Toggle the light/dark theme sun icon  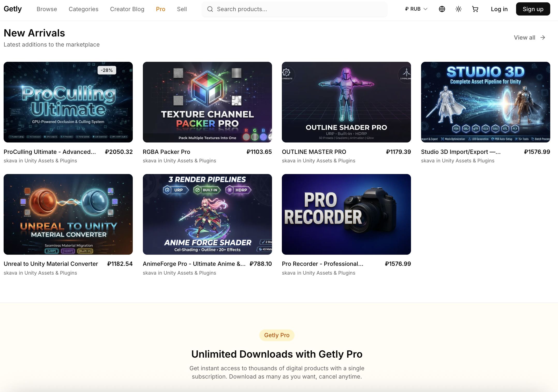coord(458,9)
